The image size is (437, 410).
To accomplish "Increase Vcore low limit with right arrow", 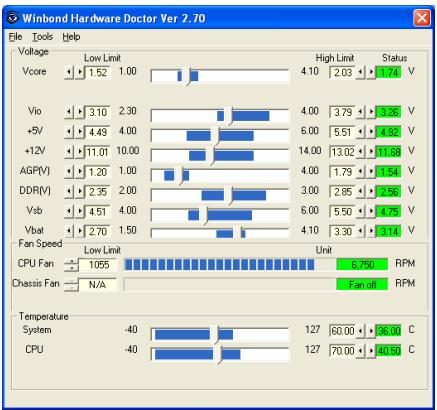I will [80, 72].
